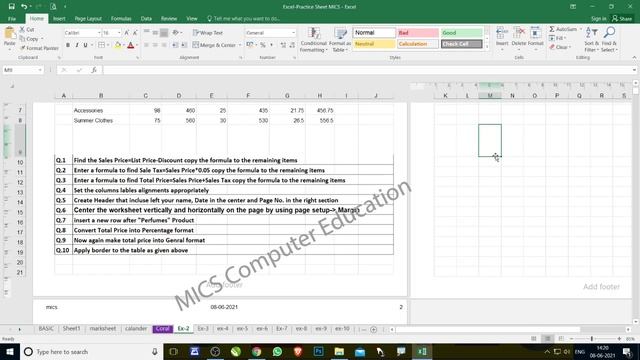640x360 pixels.
Task: Open Sort & Filter menu
Action: point(591,40)
